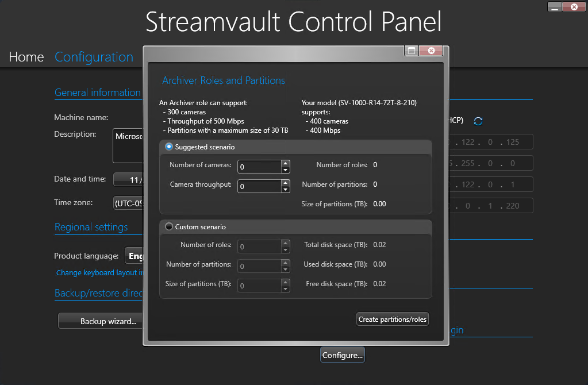Increase the Size of partitions value

[x=285, y=283]
